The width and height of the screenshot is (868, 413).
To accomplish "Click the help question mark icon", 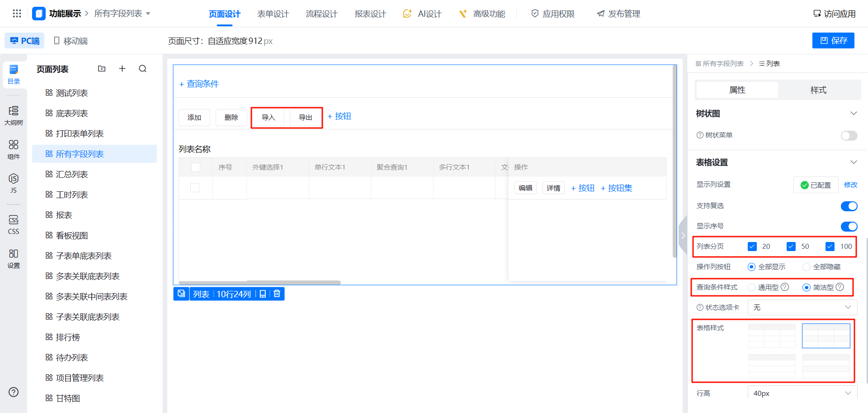I will tap(14, 392).
